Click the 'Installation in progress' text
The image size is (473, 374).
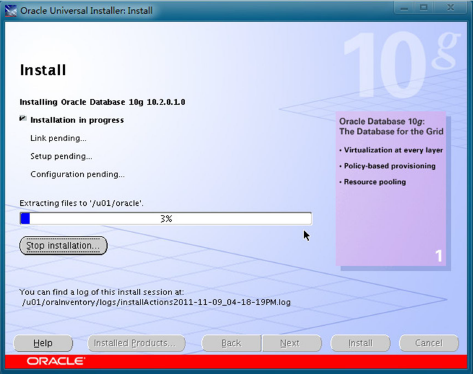[77, 120]
